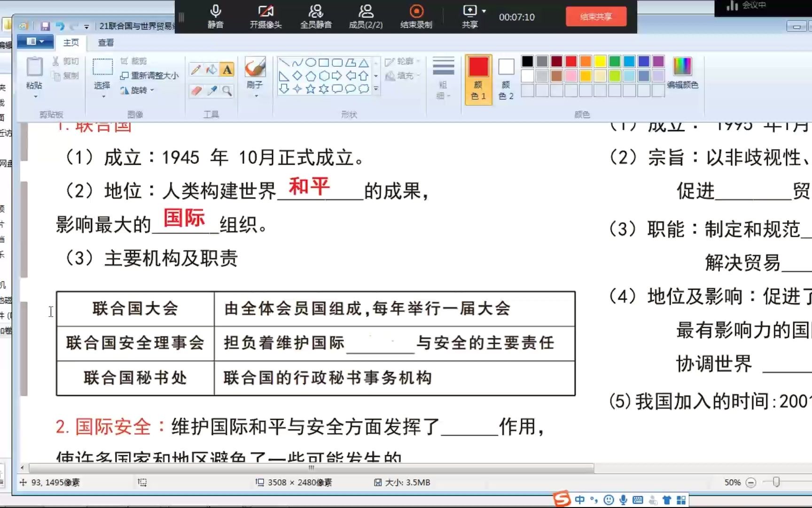Click the zoom slider handle in status bar
The height and width of the screenshot is (508, 812).
[776, 482]
